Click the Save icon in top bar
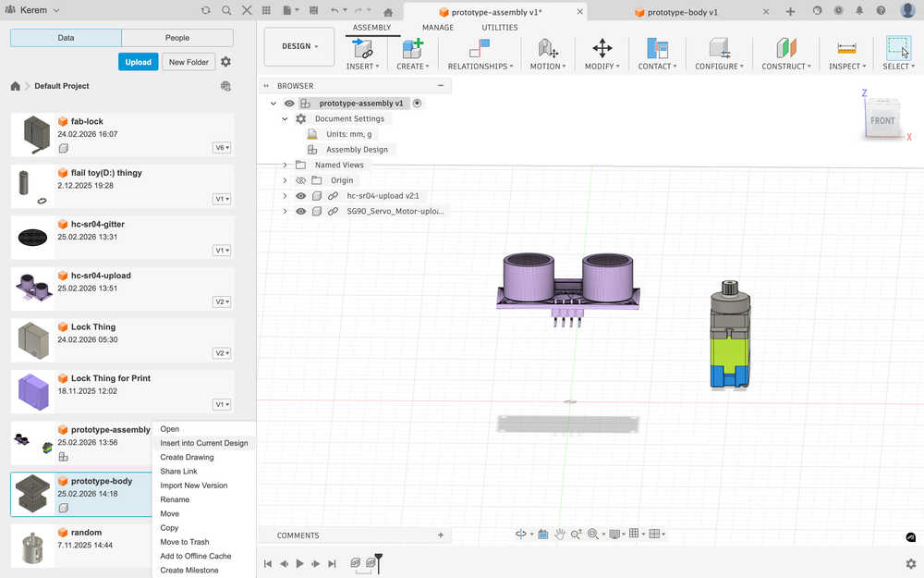 [x=313, y=10]
